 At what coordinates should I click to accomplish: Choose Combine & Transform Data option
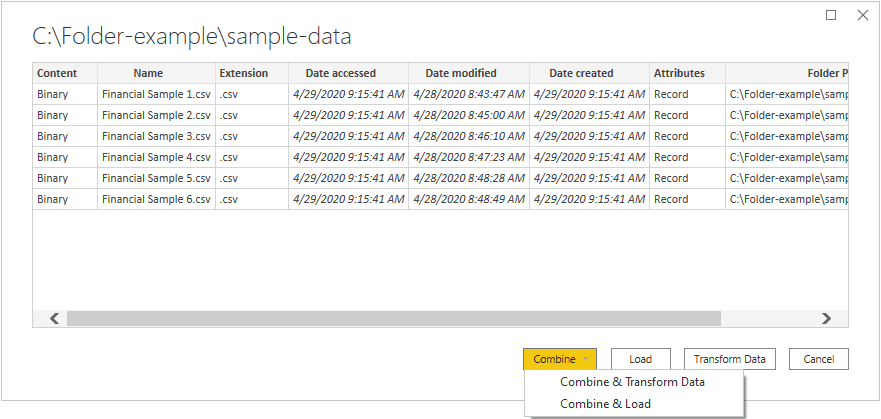pyautogui.click(x=632, y=382)
